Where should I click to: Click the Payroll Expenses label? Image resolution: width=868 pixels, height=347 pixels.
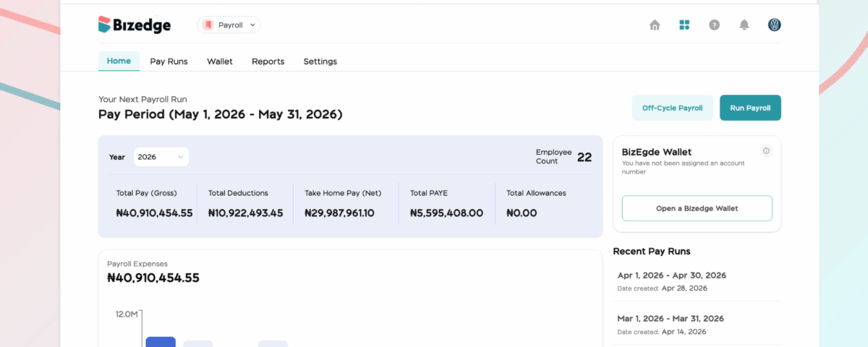pos(137,264)
